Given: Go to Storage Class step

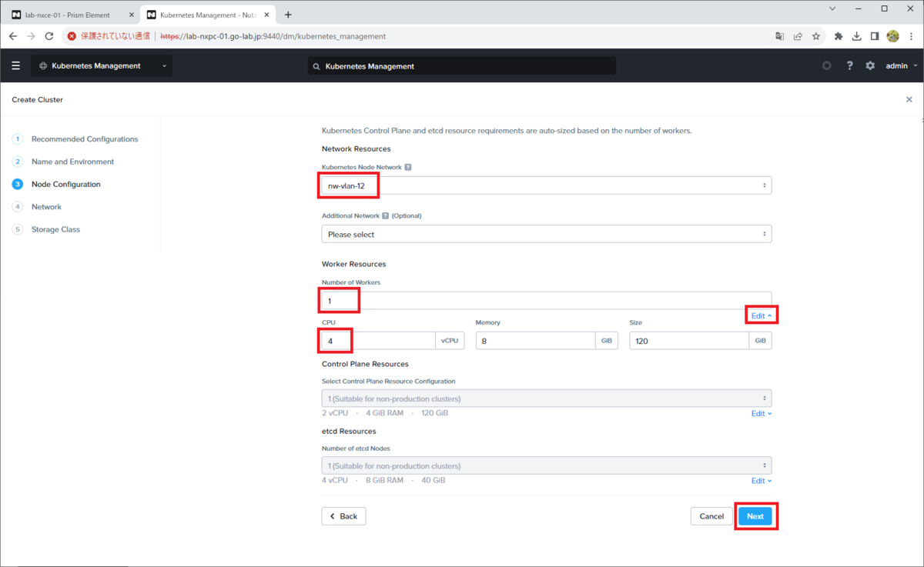Looking at the screenshot, I should coord(55,229).
